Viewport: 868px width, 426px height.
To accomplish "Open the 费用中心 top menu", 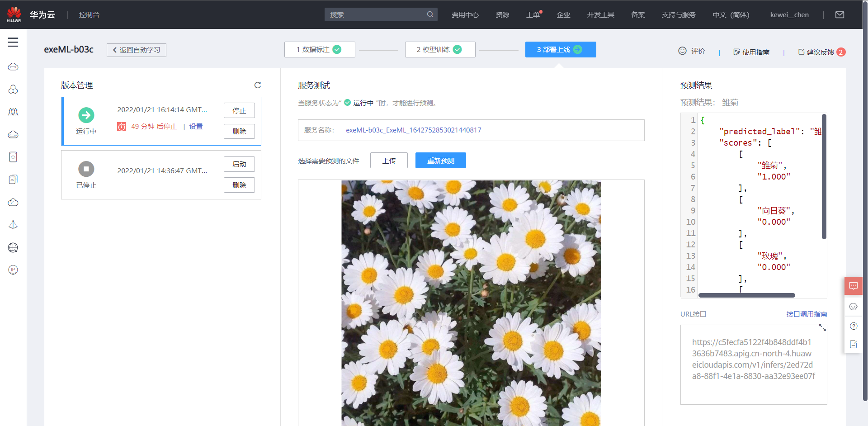I will pos(465,14).
